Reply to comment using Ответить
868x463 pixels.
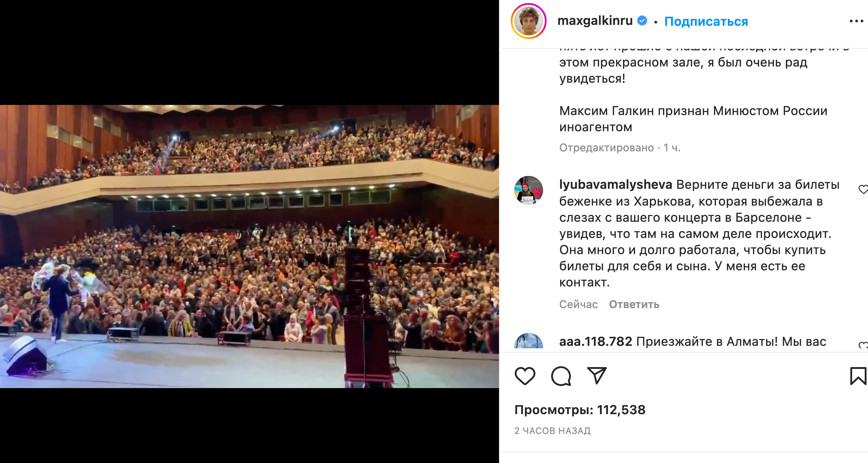(x=634, y=304)
